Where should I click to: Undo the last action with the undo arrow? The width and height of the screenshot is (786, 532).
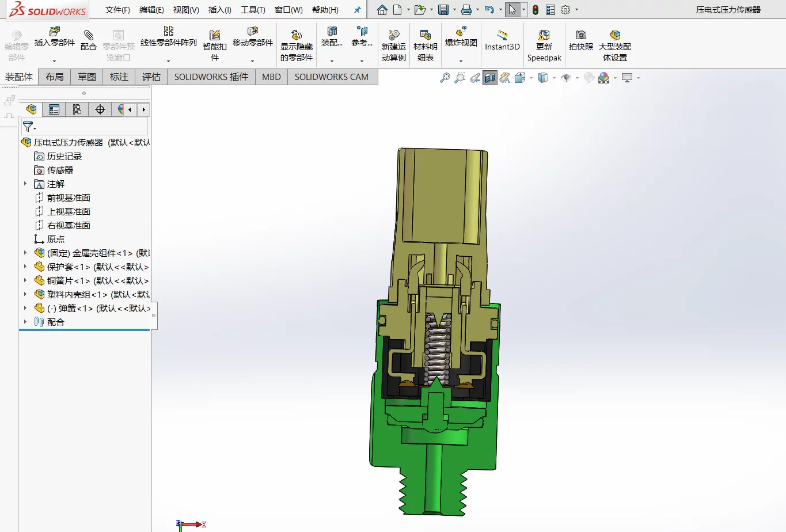click(489, 10)
